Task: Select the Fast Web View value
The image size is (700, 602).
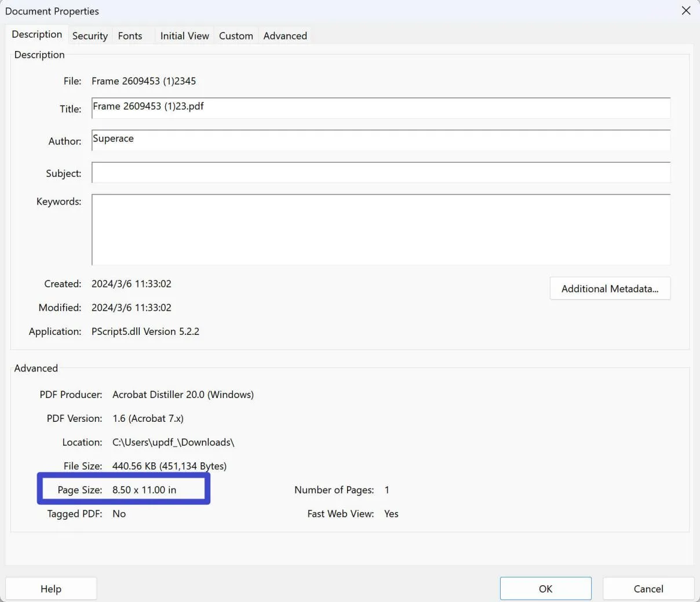Action: click(x=391, y=513)
